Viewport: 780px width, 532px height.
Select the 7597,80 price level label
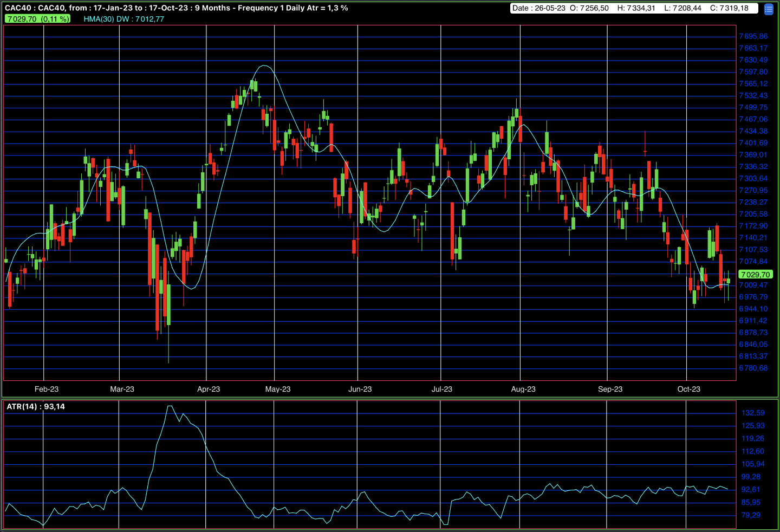pos(753,72)
